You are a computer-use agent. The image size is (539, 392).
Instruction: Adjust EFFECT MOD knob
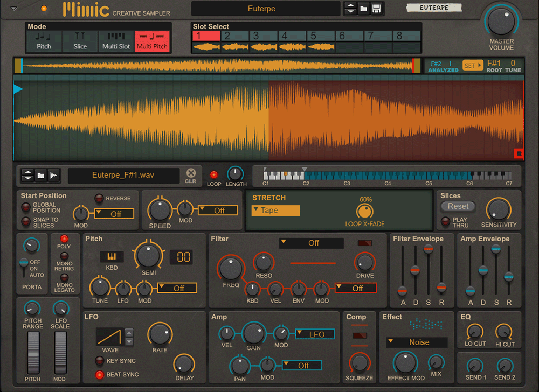pyautogui.click(x=405, y=362)
